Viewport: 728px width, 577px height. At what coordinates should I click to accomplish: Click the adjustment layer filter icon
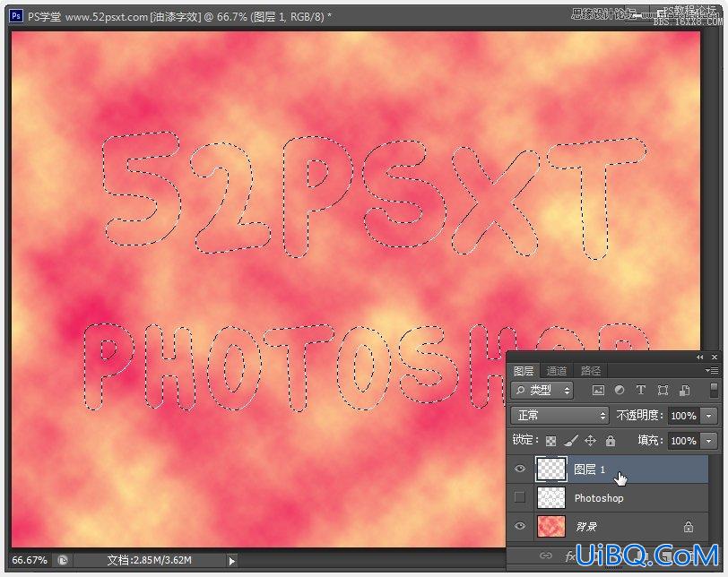point(620,390)
